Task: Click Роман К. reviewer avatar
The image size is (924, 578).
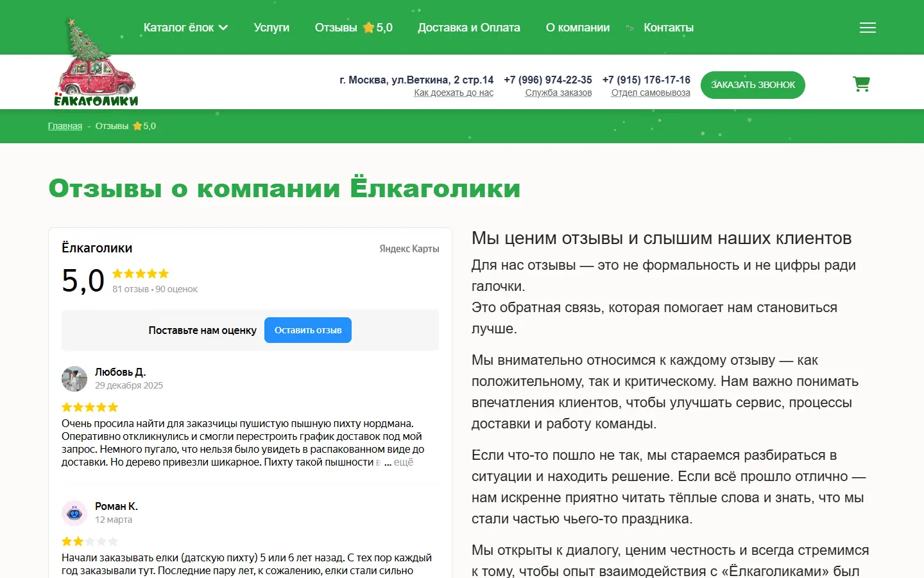Action: click(x=74, y=513)
